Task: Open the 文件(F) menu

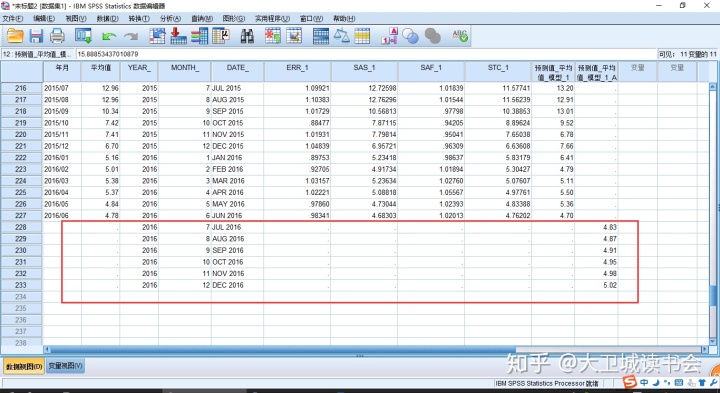Action: tap(13, 18)
